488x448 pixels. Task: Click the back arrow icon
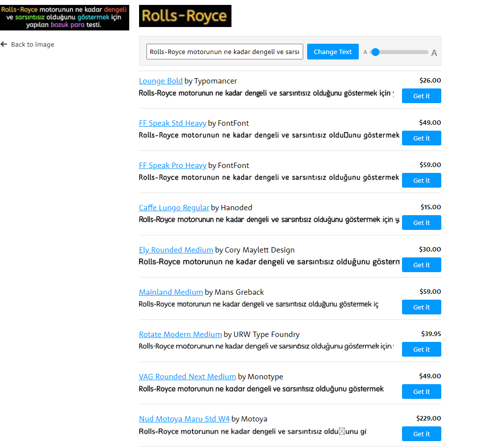[4, 45]
